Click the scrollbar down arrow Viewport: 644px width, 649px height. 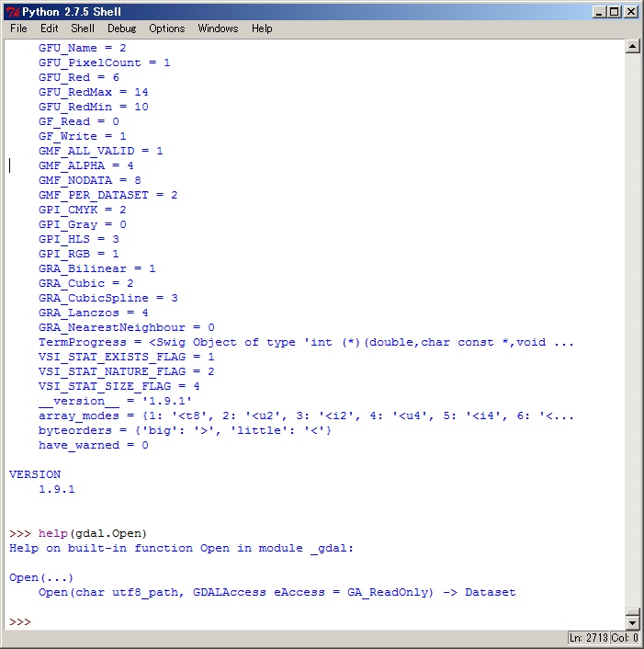632,622
